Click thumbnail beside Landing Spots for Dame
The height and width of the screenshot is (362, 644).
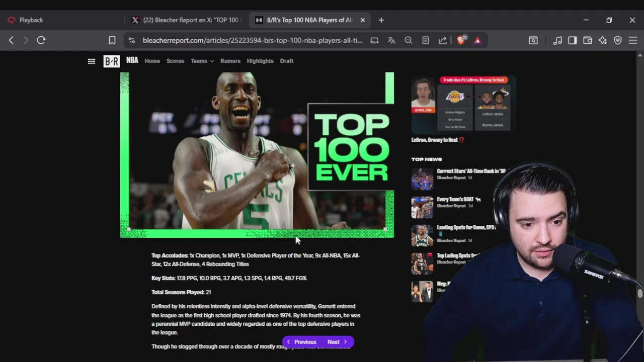tap(422, 236)
